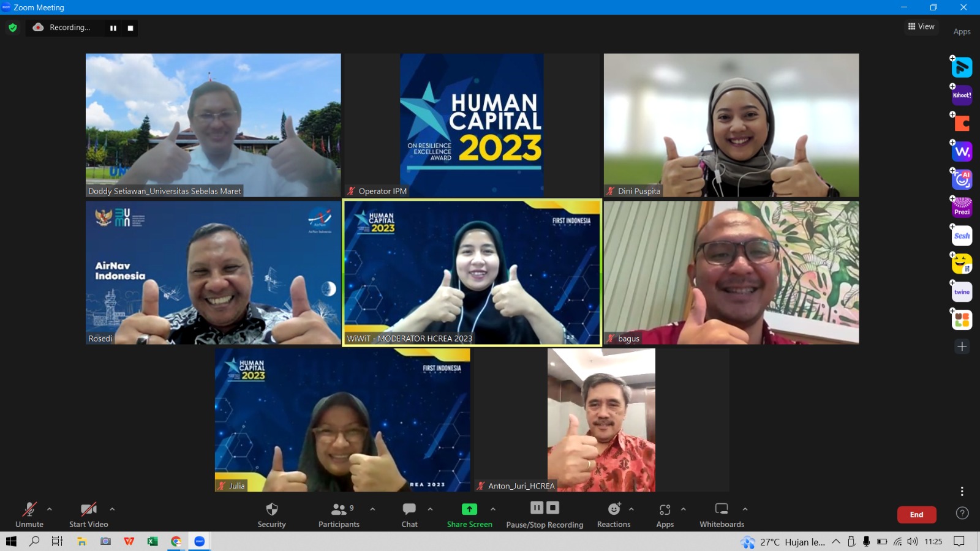Open the first blue app in sidebar
Image resolution: width=980 pixels, height=551 pixels.
(962, 67)
